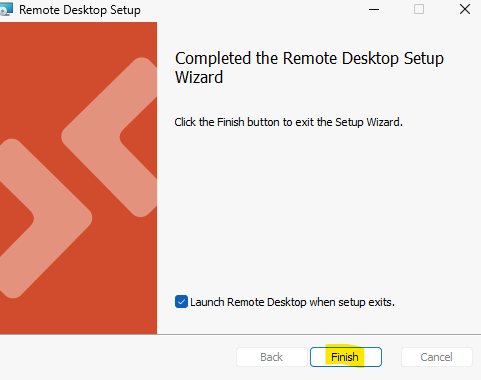The width and height of the screenshot is (481, 380).
Task: Click the blue checkmark inside the checkbox
Action: pos(181,302)
